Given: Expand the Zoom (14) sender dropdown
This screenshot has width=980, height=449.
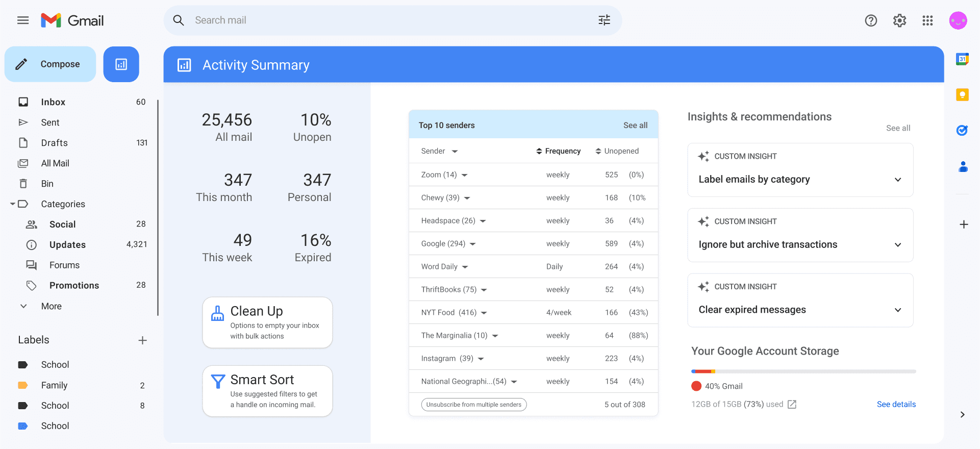Looking at the screenshot, I should (465, 175).
